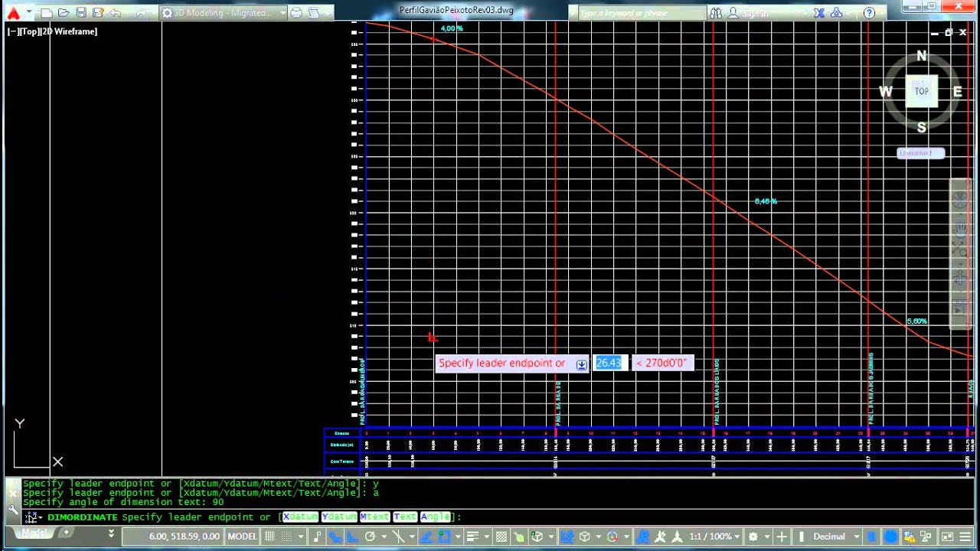Save the drawing with the floppy disk icon
Image resolution: width=980 pixels, height=551 pixels.
[x=81, y=13]
